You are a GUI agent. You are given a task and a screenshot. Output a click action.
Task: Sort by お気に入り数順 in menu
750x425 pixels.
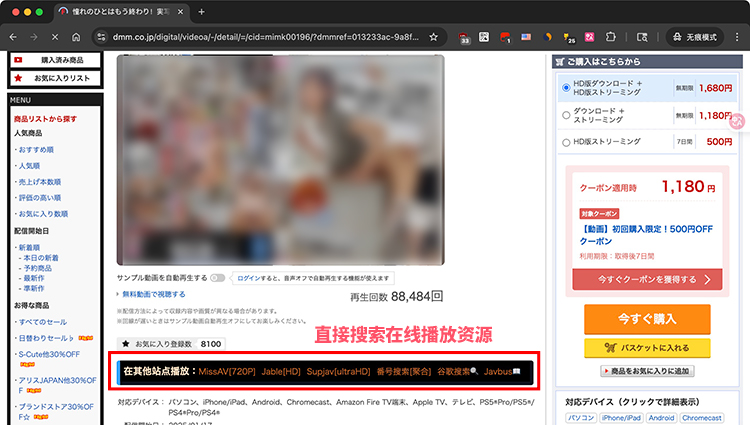coord(43,214)
